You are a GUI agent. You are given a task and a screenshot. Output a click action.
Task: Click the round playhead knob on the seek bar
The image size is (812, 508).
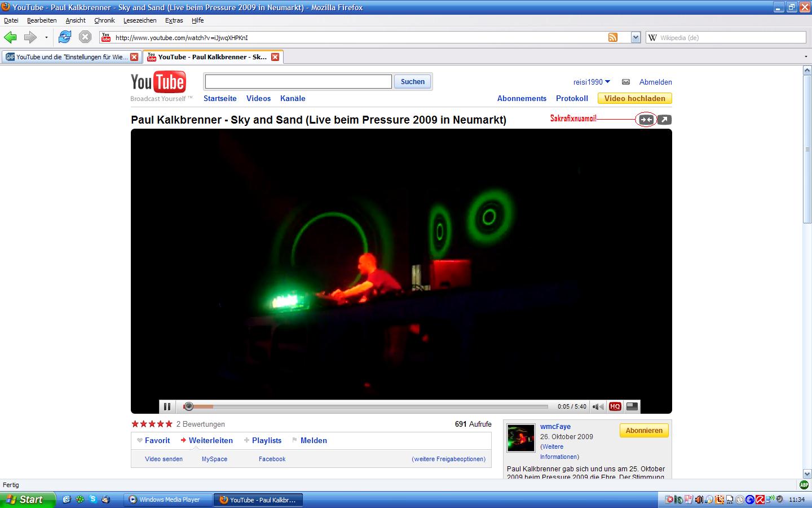189,406
